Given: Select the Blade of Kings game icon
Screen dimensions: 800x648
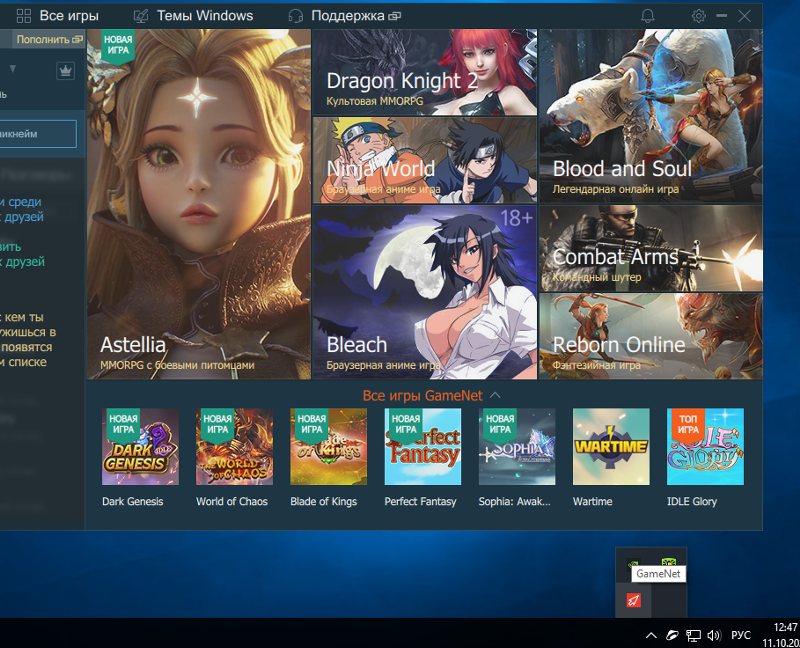Looking at the screenshot, I should [x=329, y=446].
